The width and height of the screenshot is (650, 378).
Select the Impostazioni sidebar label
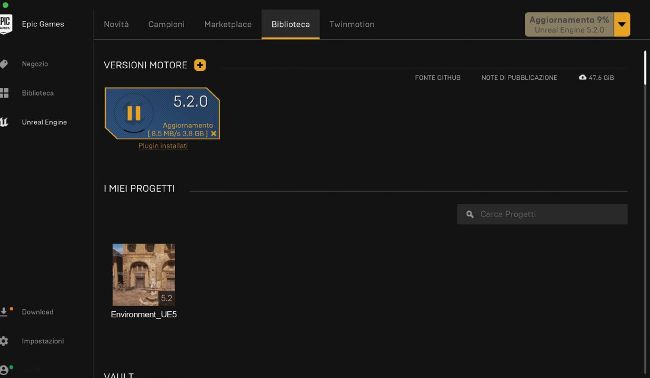click(43, 341)
